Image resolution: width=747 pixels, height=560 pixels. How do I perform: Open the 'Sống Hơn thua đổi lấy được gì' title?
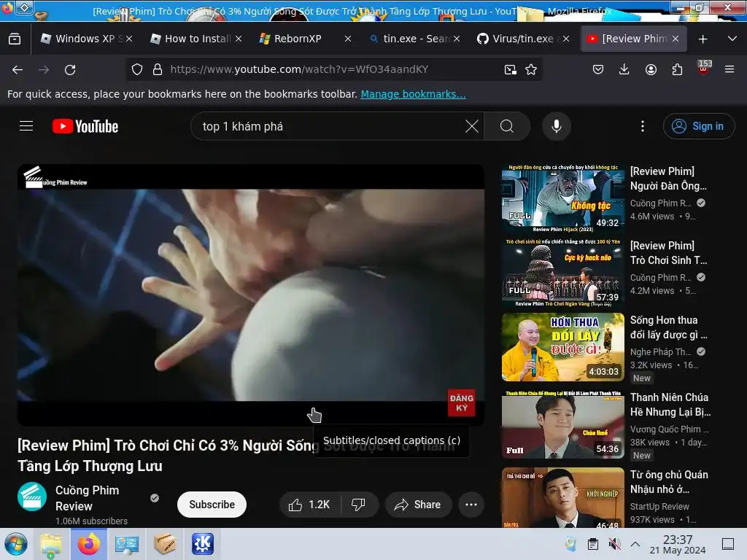[x=668, y=327]
